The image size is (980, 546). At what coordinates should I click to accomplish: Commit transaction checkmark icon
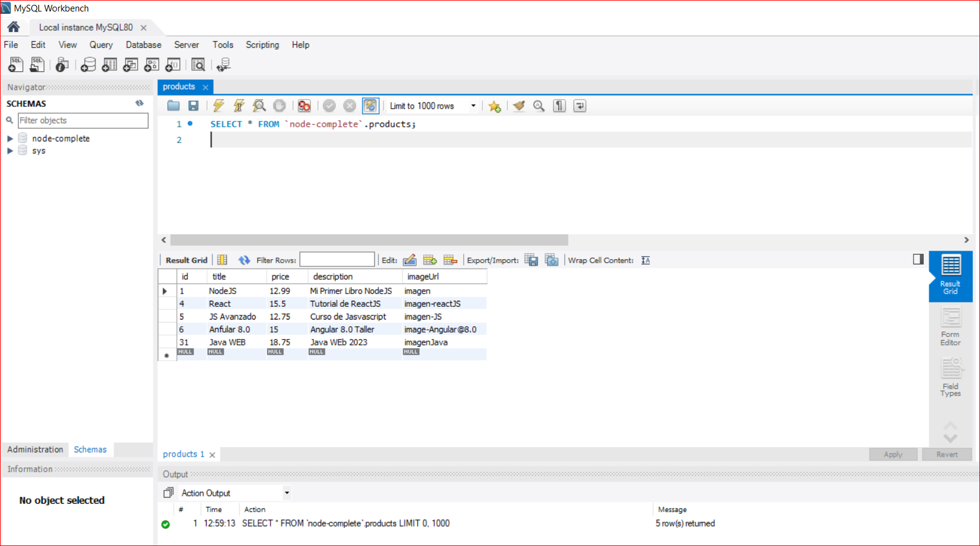click(329, 106)
